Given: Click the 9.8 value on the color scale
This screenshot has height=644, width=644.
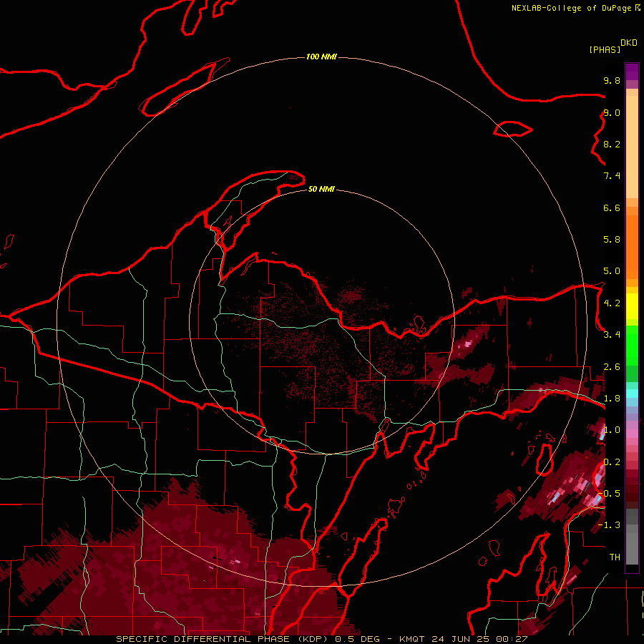Looking at the screenshot, I should tap(612, 80).
